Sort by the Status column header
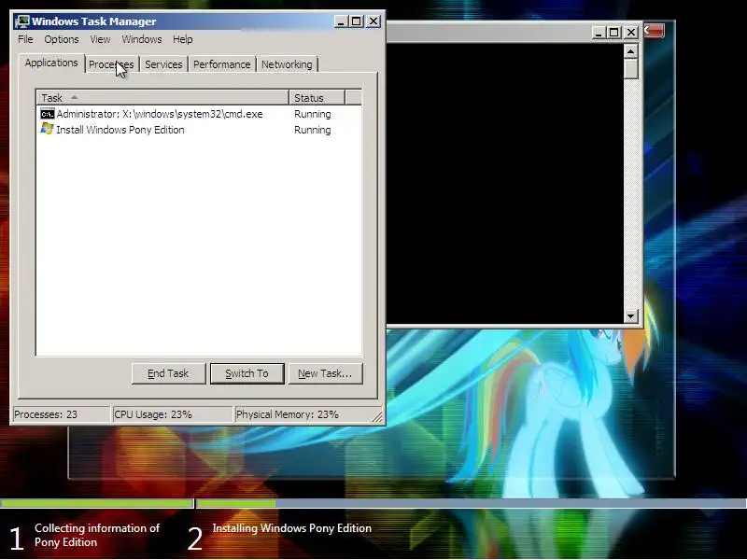 [x=317, y=98]
